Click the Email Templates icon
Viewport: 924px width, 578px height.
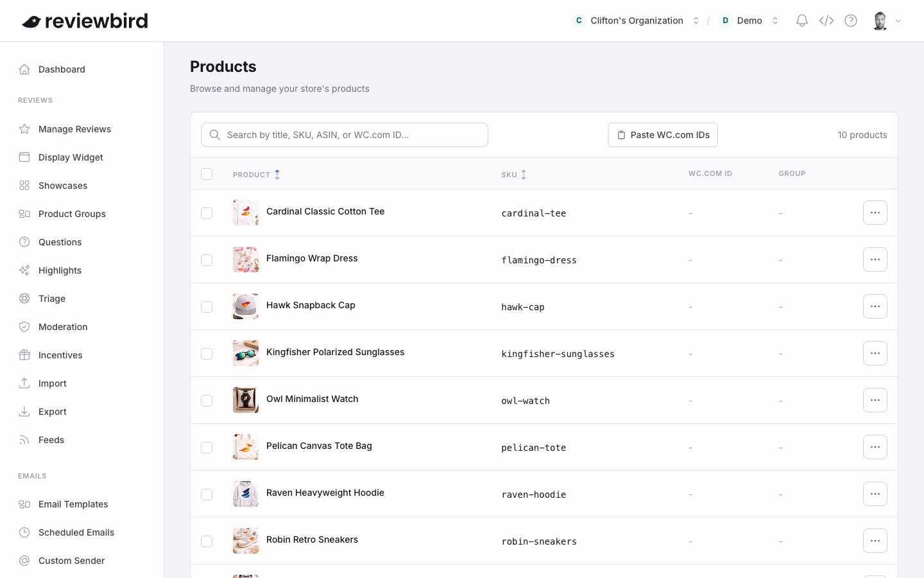click(24, 504)
